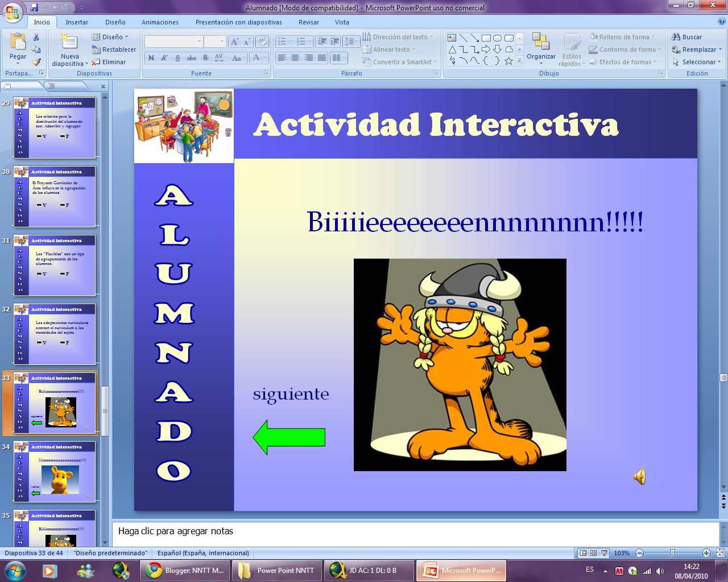Open Buscar binoculars search tool
Screen dimensions: 728x582
pyautogui.click(x=686, y=37)
